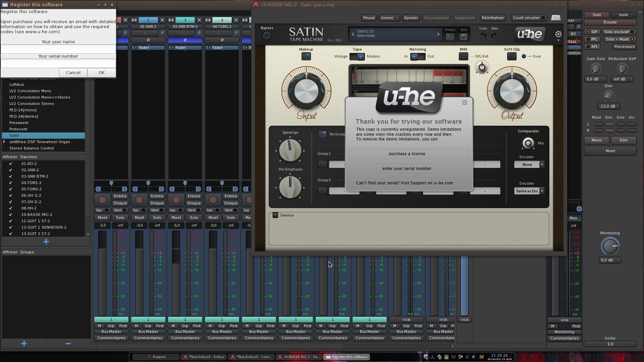The image size is (644, 362).
Task: Click the Satin settings gear icon
Action: pos(558,34)
